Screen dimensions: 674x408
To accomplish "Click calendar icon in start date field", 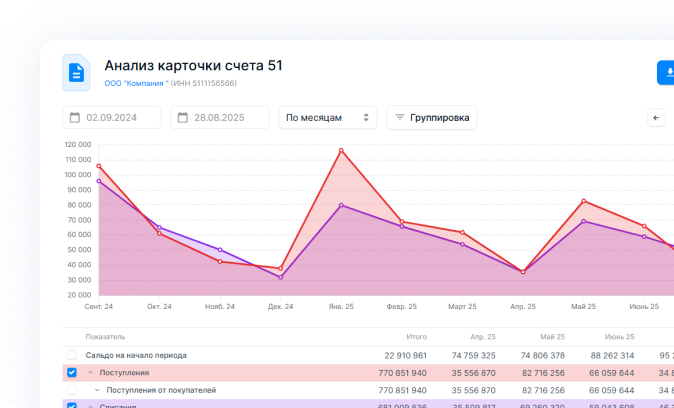I will 74,118.
